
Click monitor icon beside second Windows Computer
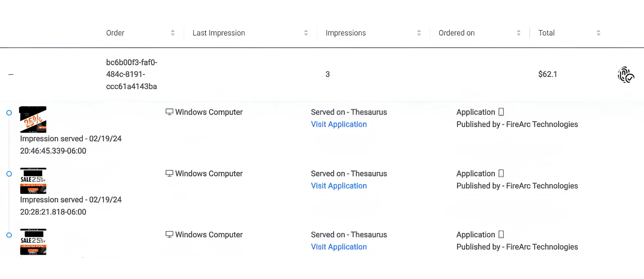(x=169, y=173)
